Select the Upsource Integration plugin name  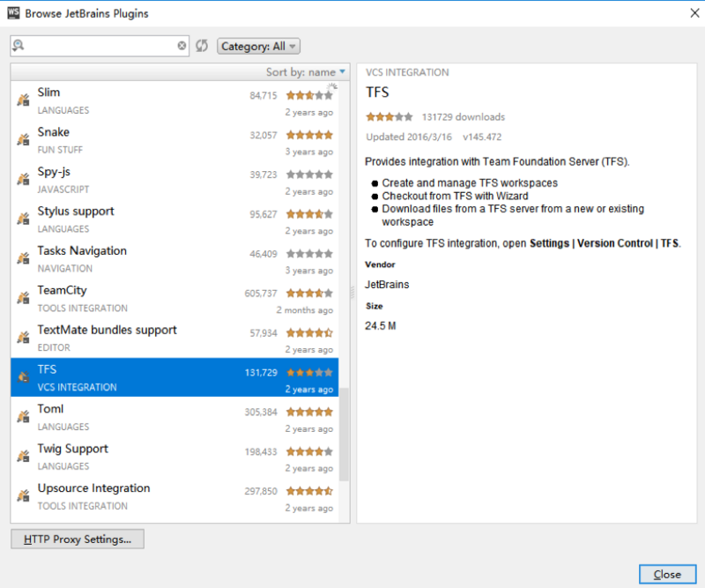point(93,488)
